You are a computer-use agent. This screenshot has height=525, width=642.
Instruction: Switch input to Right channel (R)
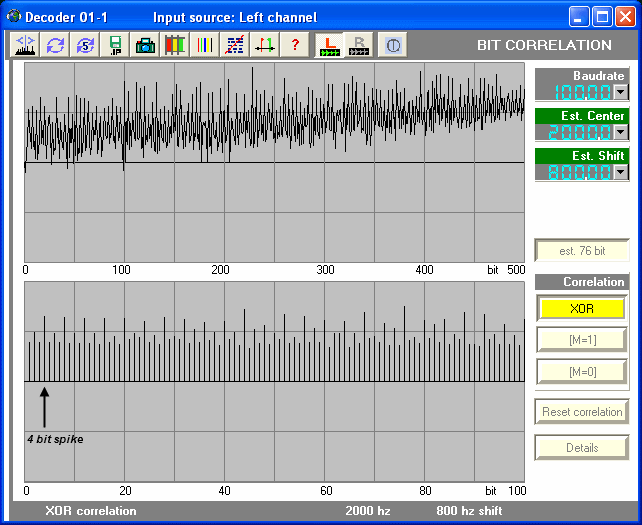pyautogui.click(x=358, y=45)
